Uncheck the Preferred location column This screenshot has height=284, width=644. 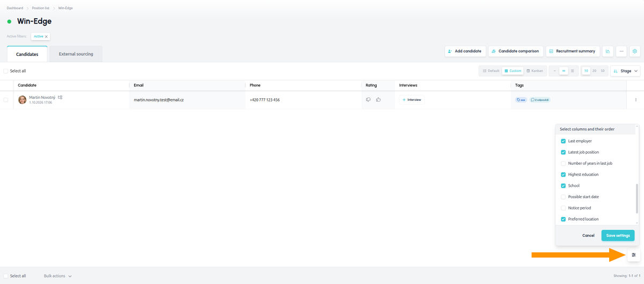(563, 219)
